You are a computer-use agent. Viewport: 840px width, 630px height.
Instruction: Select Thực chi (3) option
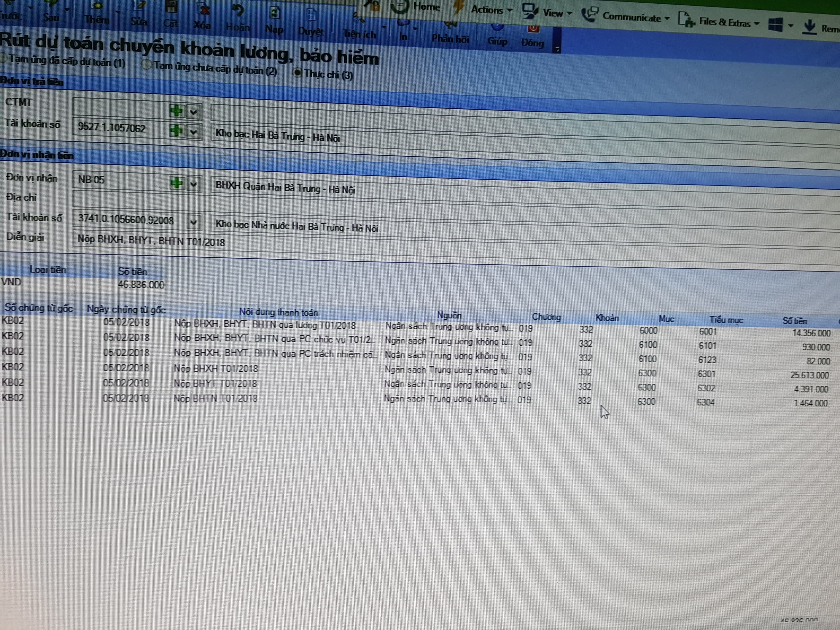click(x=323, y=74)
